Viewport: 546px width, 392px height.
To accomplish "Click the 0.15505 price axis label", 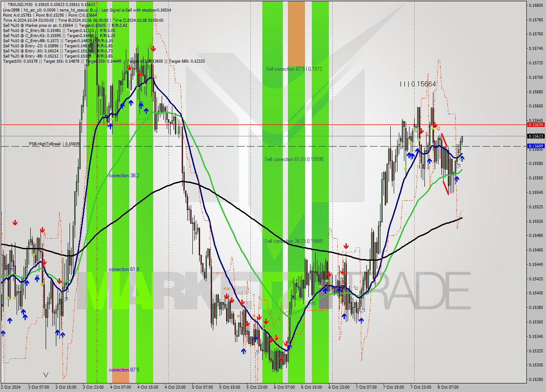I will (x=536, y=221).
